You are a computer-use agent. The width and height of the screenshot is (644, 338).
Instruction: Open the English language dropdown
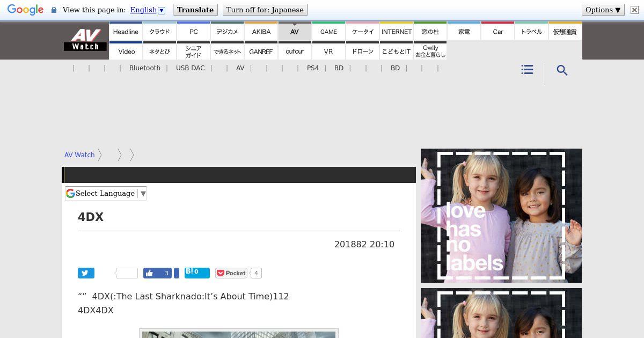click(148, 10)
